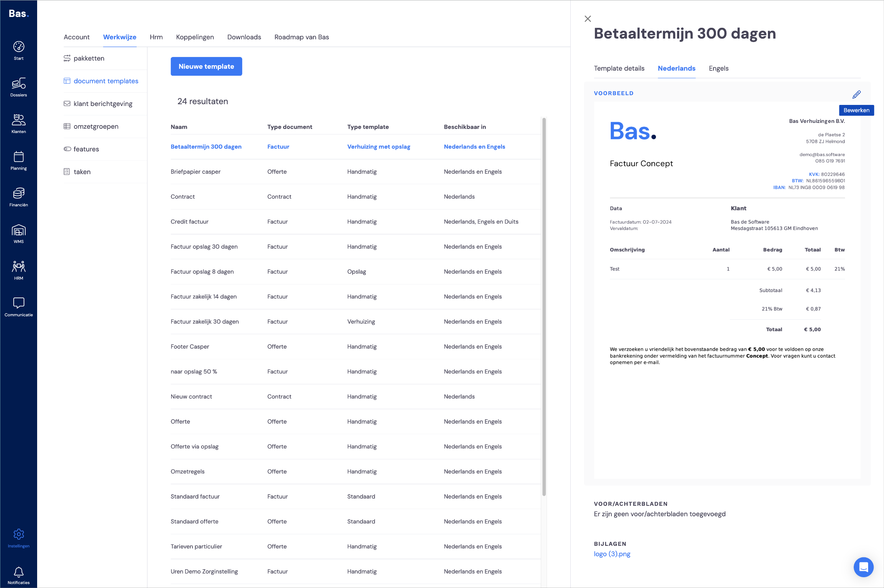This screenshot has width=884, height=588.
Task: Open the HRM sidebar icon
Action: pos(18,270)
